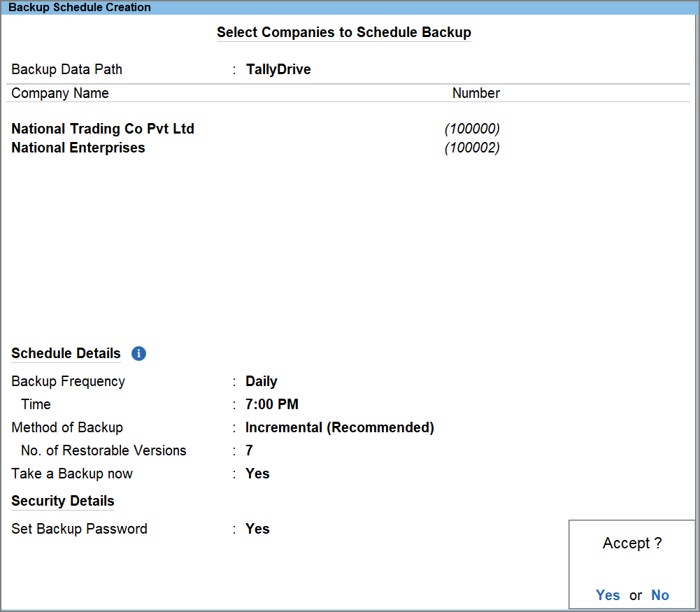Click Yes to accept the backup schedule

point(608,595)
